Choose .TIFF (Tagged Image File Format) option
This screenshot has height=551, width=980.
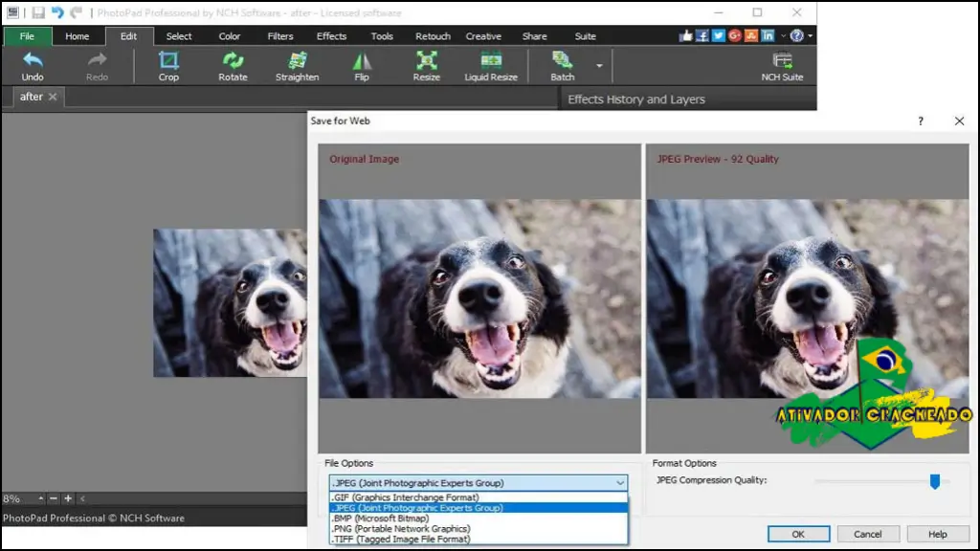coord(479,540)
